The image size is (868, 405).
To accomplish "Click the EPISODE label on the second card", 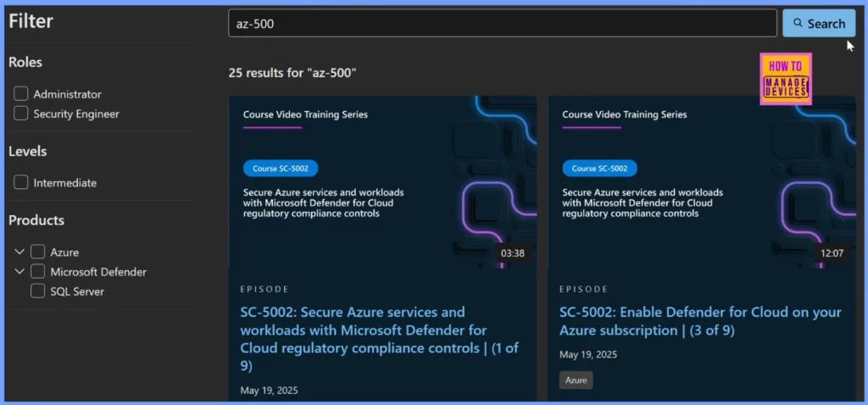I will pyautogui.click(x=584, y=289).
